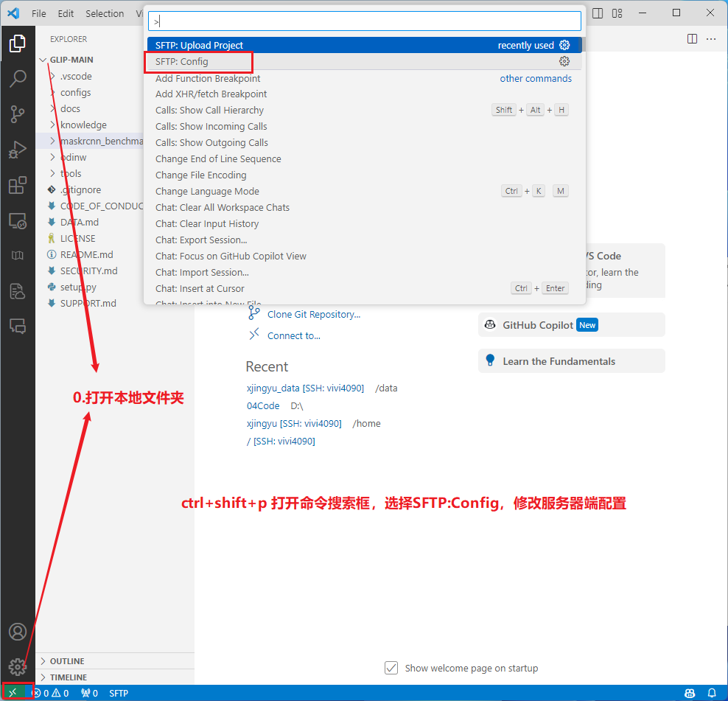This screenshot has width=728, height=701.
Task: Expand the knowledge folder
Action: tap(52, 125)
